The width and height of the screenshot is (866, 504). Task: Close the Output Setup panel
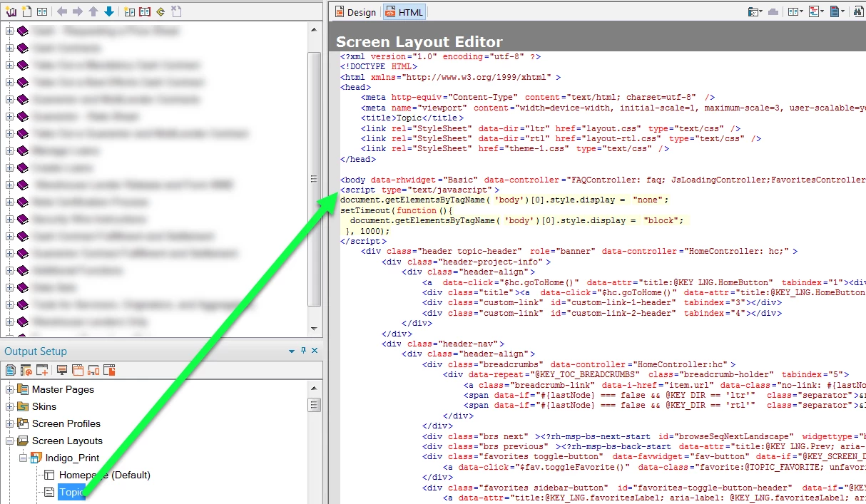tap(315, 351)
